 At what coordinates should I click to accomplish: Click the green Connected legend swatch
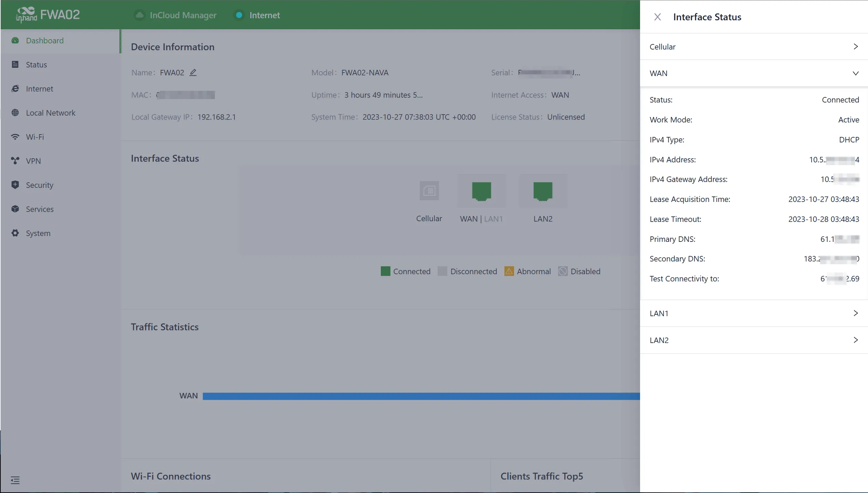385,271
